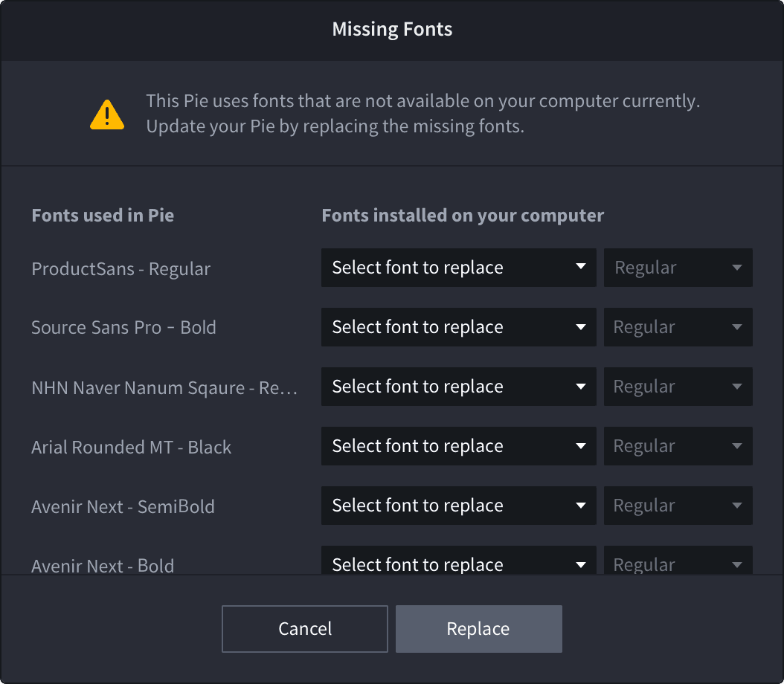The image size is (784, 684).
Task: Click the Cancel button
Action: (304, 628)
